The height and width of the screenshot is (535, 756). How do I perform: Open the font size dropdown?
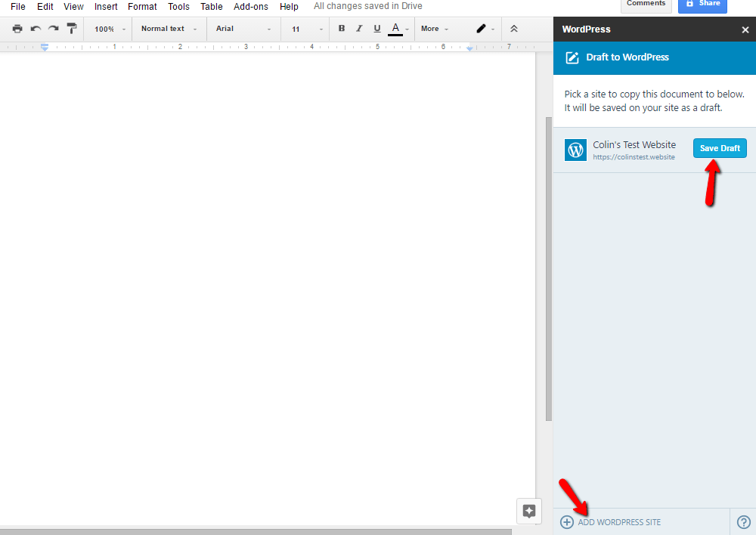point(307,29)
